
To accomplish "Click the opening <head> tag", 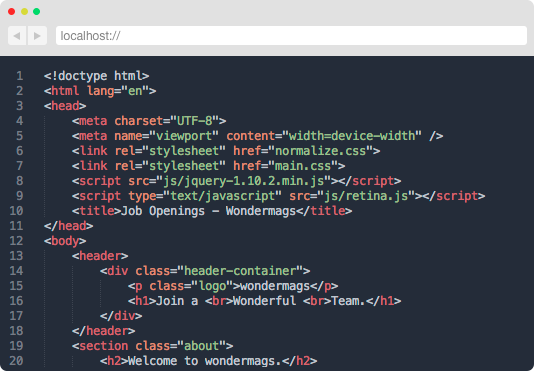I will 65,106.
